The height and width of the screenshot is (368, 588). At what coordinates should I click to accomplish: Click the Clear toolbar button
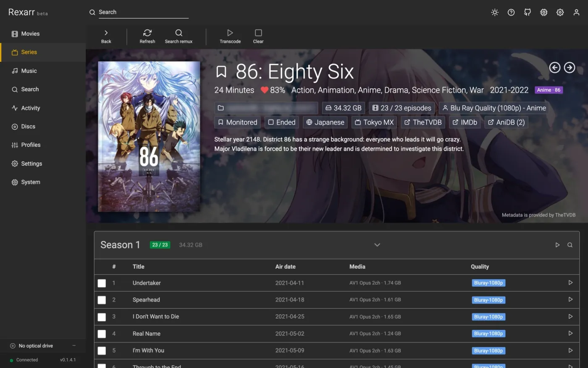(258, 37)
